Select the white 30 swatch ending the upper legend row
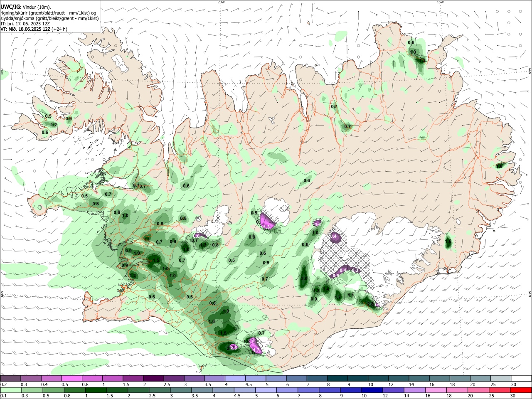Viewport: 532px width, 399px height. pos(521,378)
